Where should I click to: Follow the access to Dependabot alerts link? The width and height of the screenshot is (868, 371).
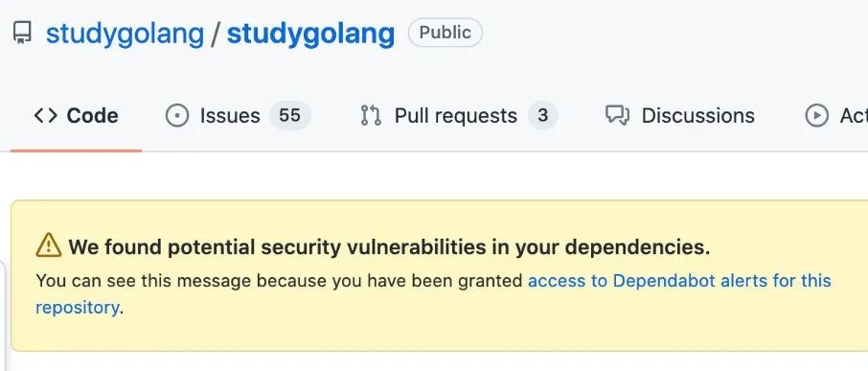[679, 281]
